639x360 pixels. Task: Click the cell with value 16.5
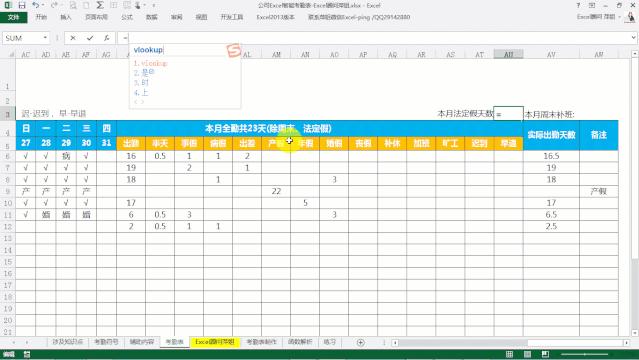coord(551,156)
